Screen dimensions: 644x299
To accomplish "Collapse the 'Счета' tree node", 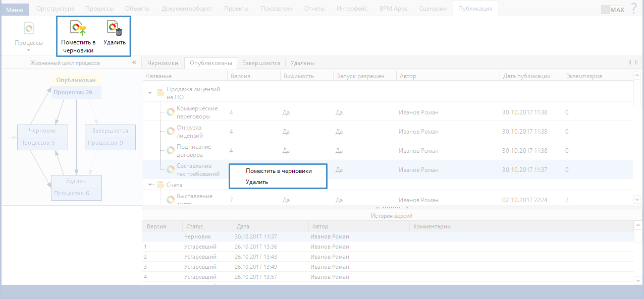I will pos(151,185).
